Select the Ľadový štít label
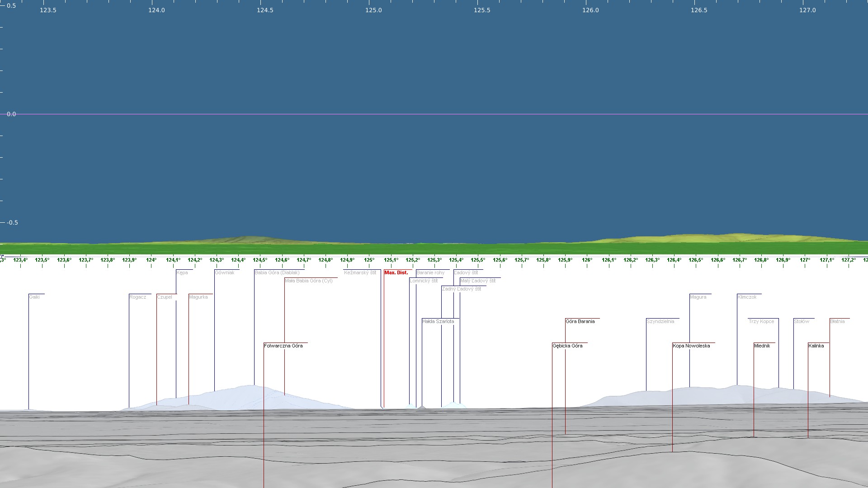This screenshot has height=488, width=868. coord(466,272)
